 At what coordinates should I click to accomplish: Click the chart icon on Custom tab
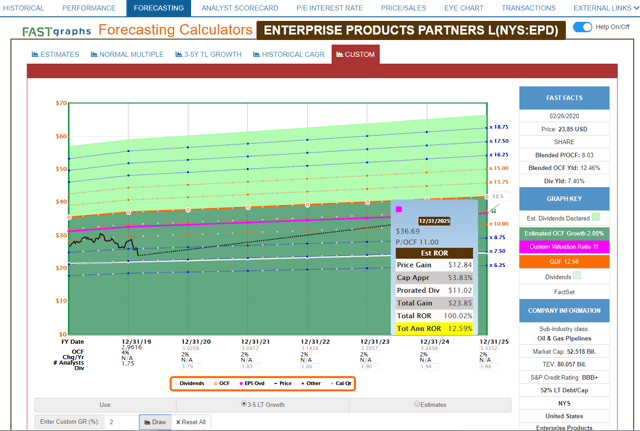point(340,54)
